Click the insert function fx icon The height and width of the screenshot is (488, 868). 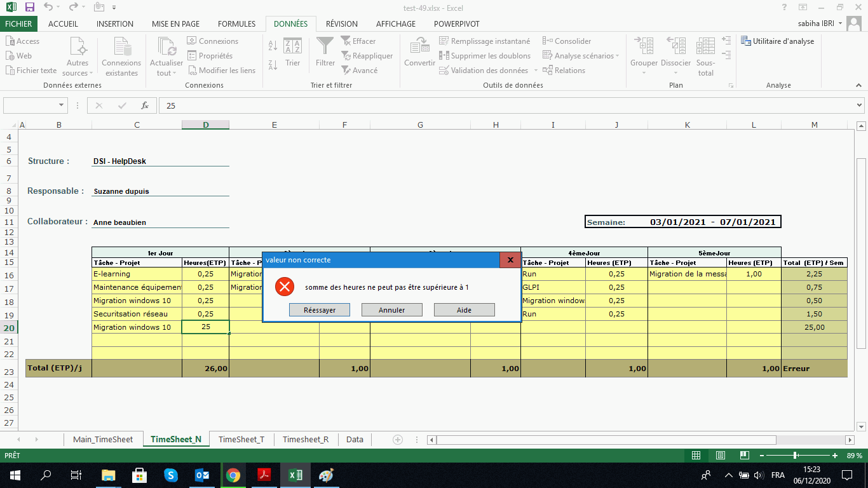pos(145,105)
